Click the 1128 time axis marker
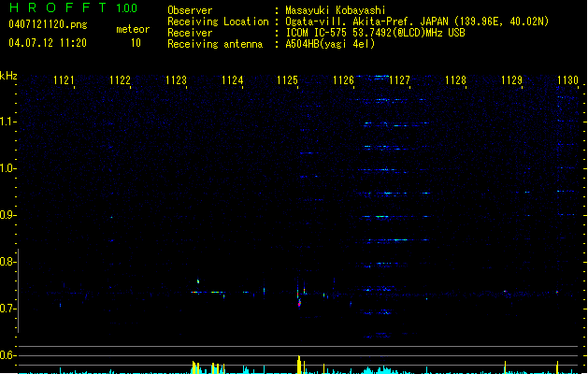 pos(455,80)
